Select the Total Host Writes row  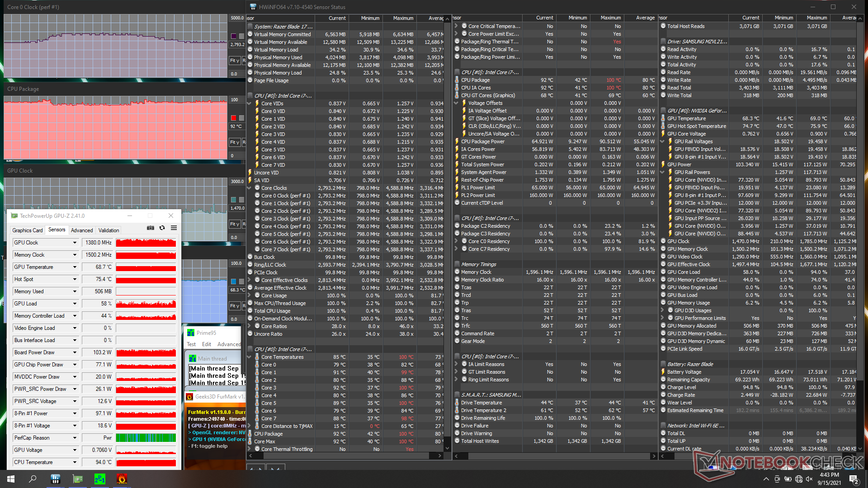pos(555,441)
